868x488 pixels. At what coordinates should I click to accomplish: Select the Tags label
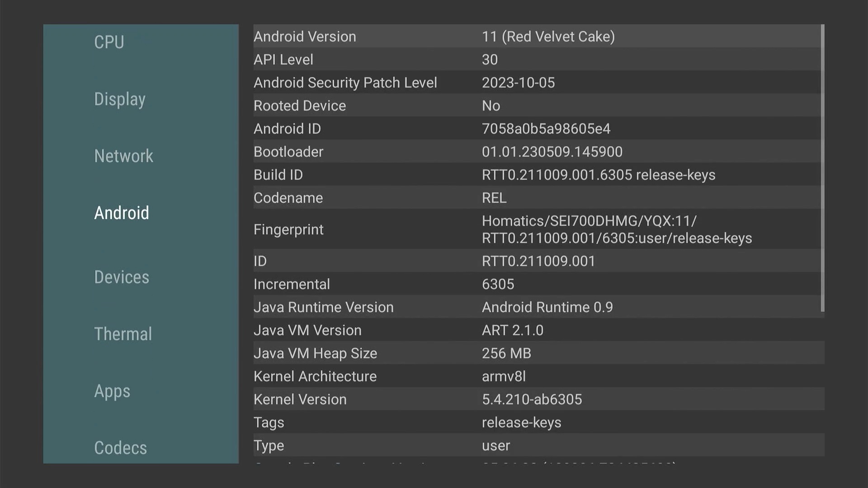pos(269,422)
